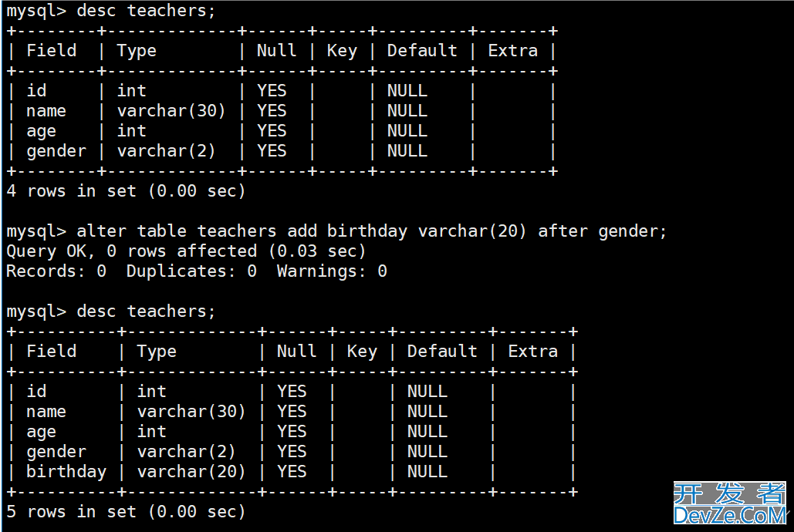The width and height of the screenshot is (794, 532).
Task: Click the 'Extra' header in second table
Action: 532,352
